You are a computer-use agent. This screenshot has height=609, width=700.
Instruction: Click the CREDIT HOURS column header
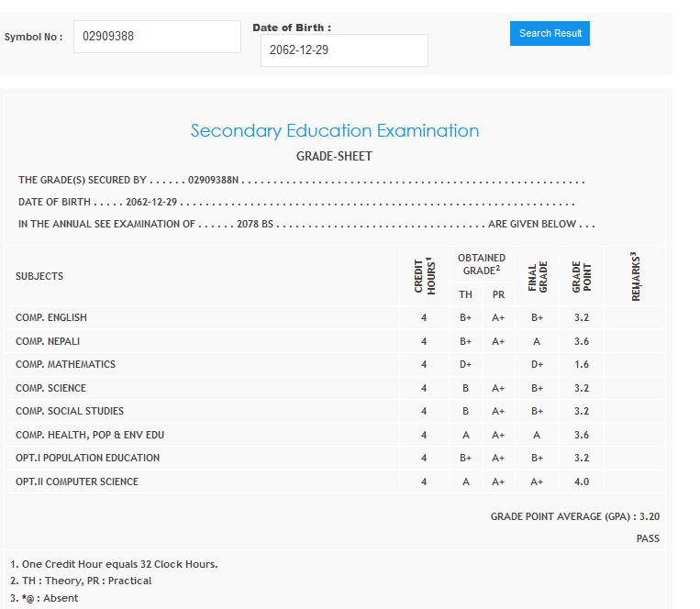click(x=424, y=275)
